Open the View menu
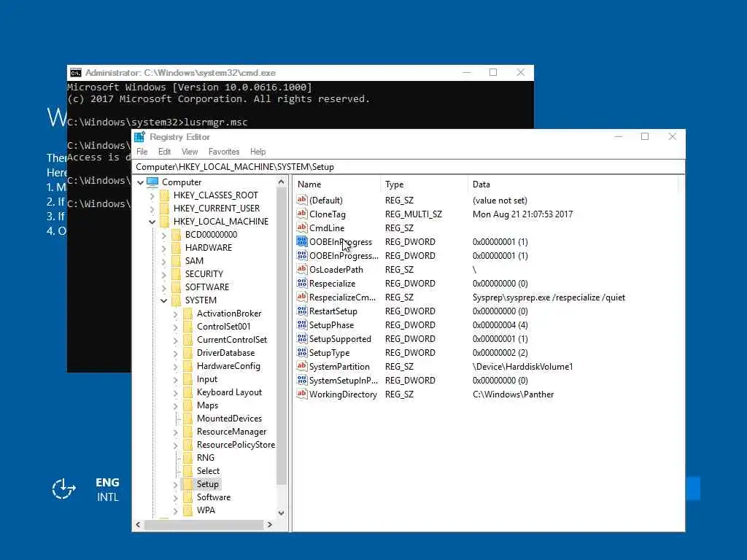The image size is (747, 560). coord(190,152)
